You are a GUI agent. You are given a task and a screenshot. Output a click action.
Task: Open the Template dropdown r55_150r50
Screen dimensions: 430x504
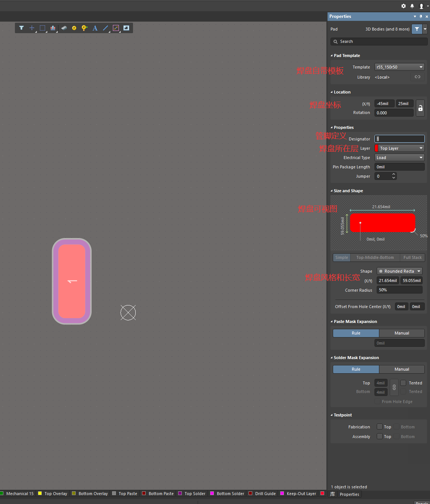[x=399, y=67]
